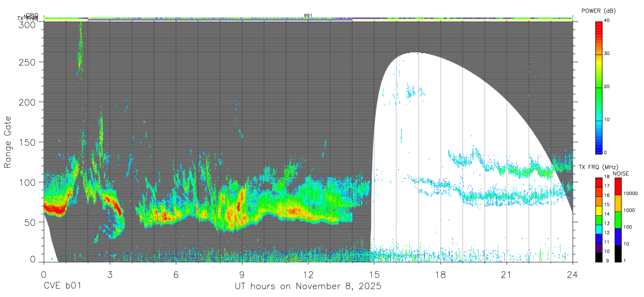Click the cyan swatch in the TX FRQ legend

click(x=598, y=228)
